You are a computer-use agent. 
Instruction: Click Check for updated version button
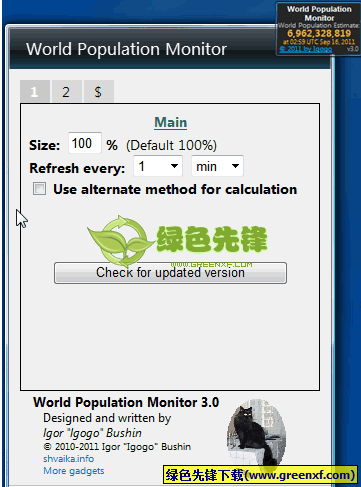[170, 273]
